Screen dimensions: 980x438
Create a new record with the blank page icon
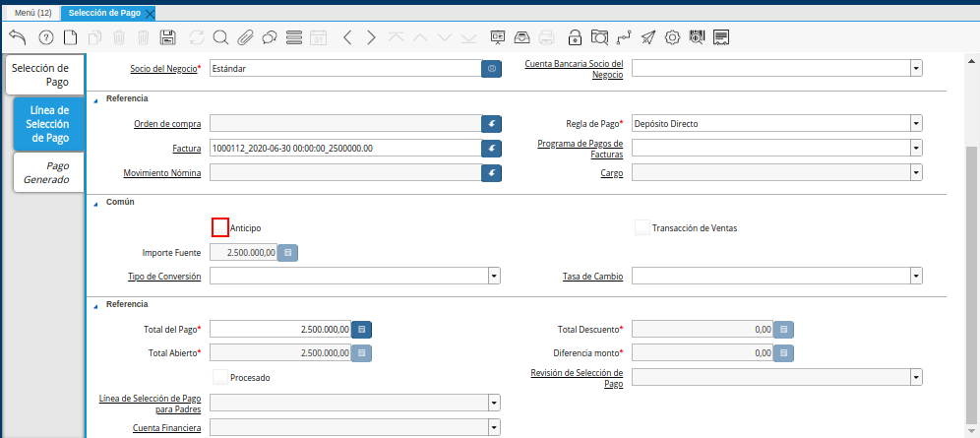tap(71, 37)
